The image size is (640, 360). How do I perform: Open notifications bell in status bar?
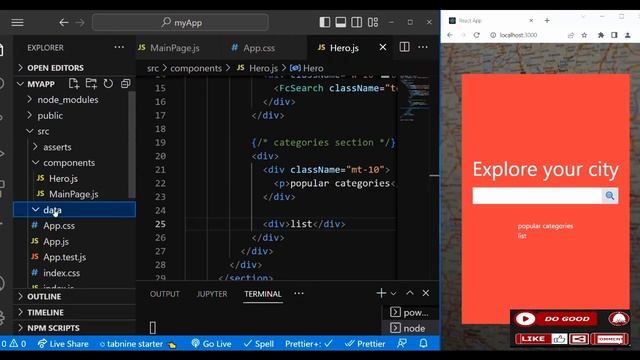pyautogui.click(x=424, y=344)
